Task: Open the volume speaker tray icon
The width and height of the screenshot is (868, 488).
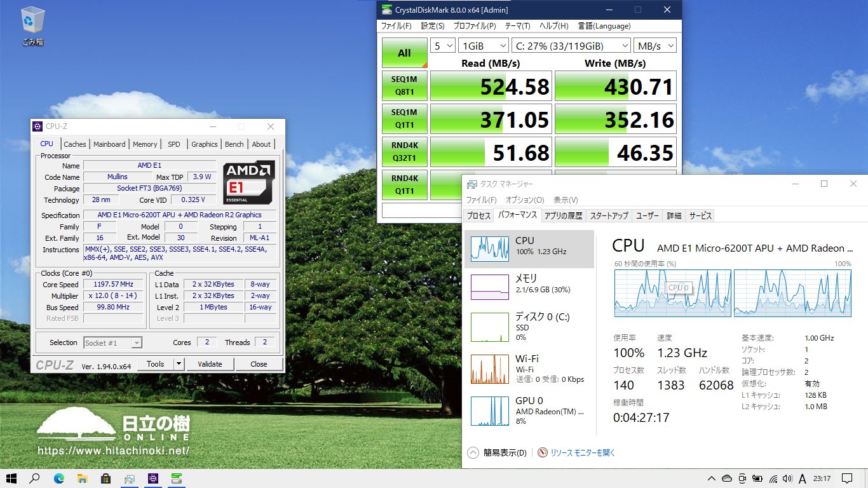Action: coord(787,478)
